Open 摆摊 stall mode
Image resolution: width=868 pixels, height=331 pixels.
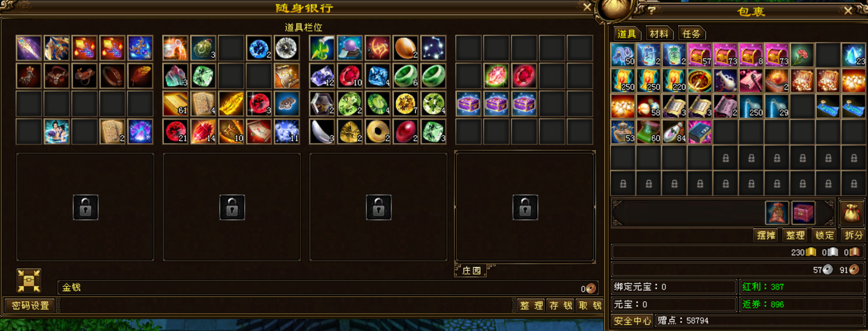pos(766,235)
